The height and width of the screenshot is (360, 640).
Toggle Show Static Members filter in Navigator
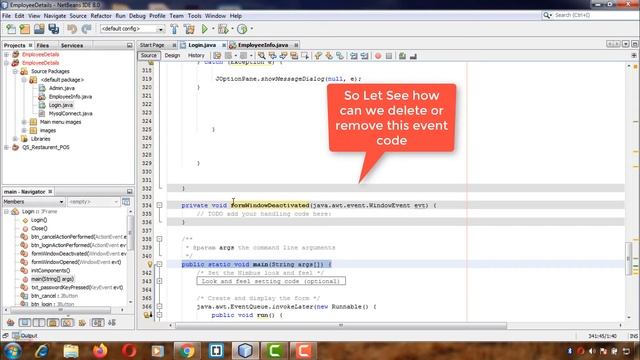(x=39, y=323)
